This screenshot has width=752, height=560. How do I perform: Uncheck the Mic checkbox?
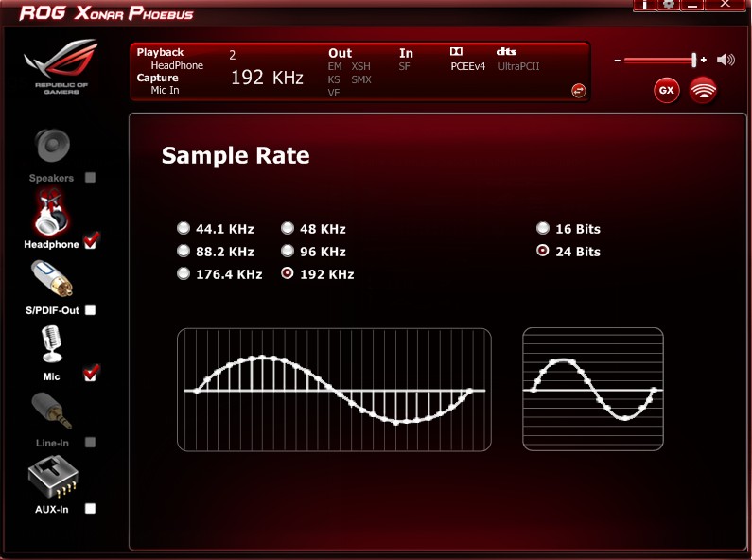click(x=91, y=374)
